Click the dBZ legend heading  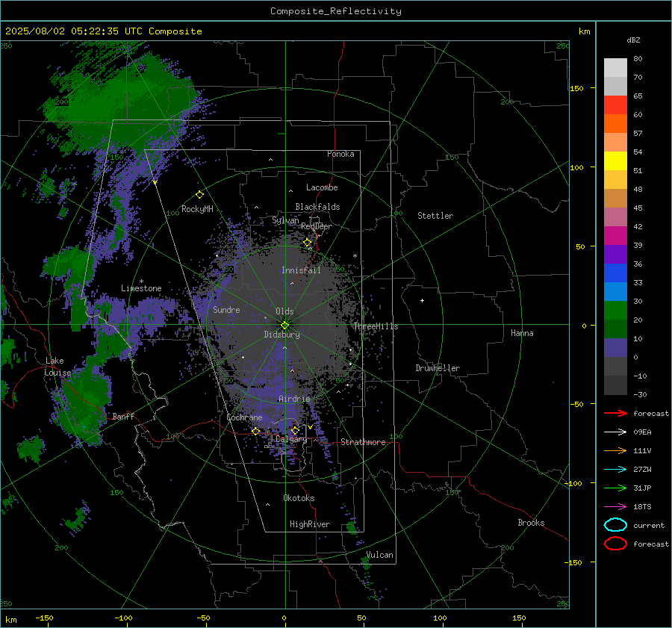tap(633, 40)
